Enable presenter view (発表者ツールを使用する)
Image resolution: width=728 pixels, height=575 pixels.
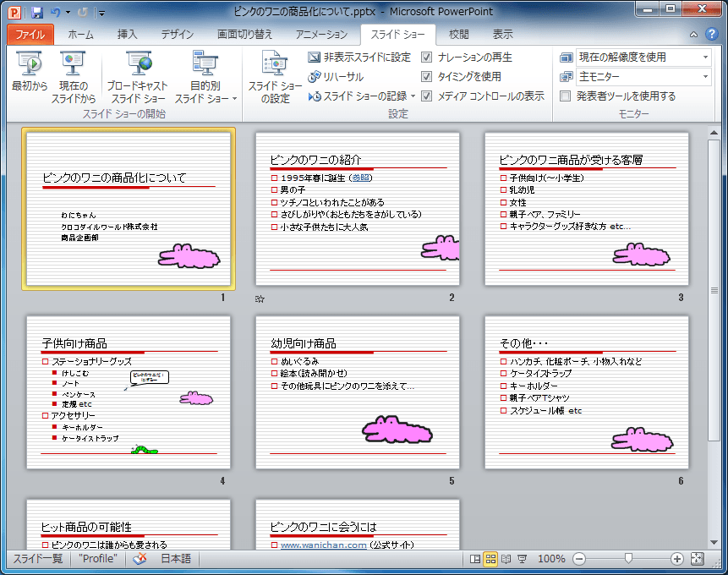coord(618,96)
